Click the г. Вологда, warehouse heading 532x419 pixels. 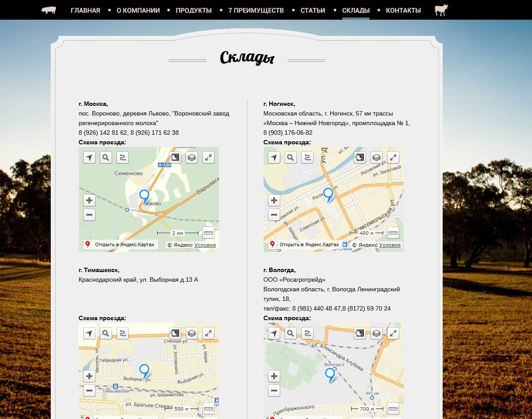pos(279,270)
